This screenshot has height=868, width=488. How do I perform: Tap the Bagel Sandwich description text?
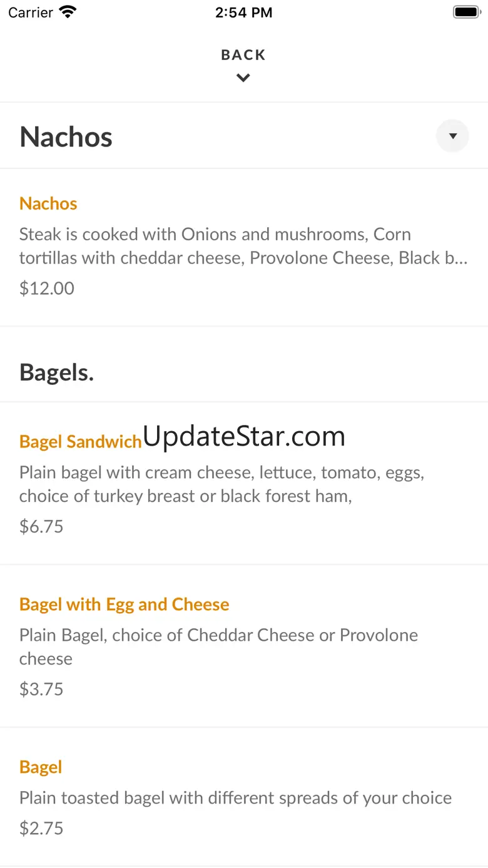point(222,484)
